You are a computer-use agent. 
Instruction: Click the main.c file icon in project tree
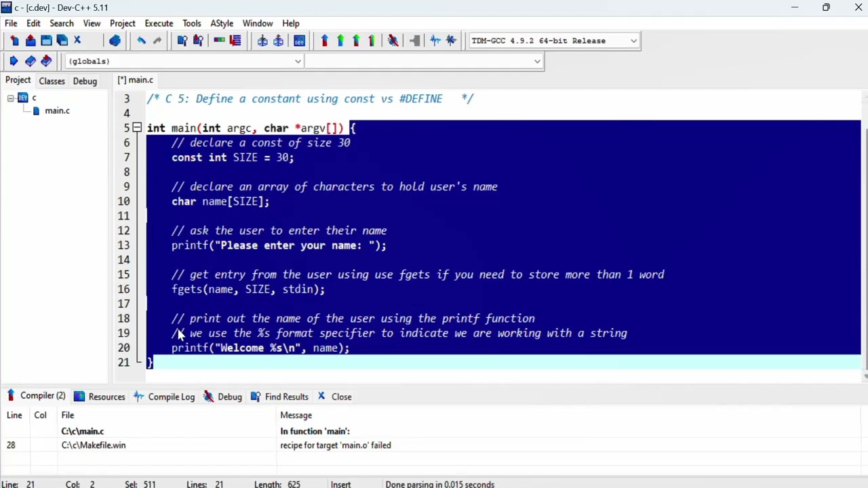click(36, 110)
